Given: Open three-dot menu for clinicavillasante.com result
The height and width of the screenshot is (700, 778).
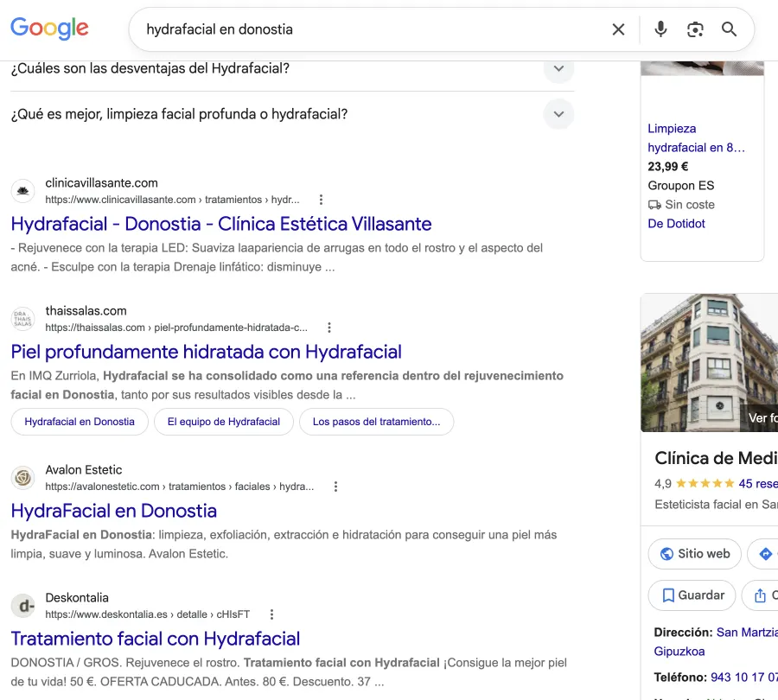Looking at the screenshot, I should click(x=321, y=200).
